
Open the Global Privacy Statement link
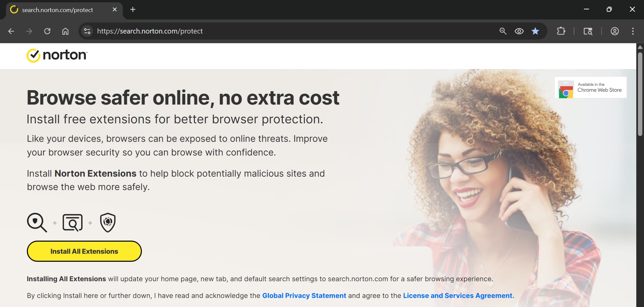(x=304, y=296)
